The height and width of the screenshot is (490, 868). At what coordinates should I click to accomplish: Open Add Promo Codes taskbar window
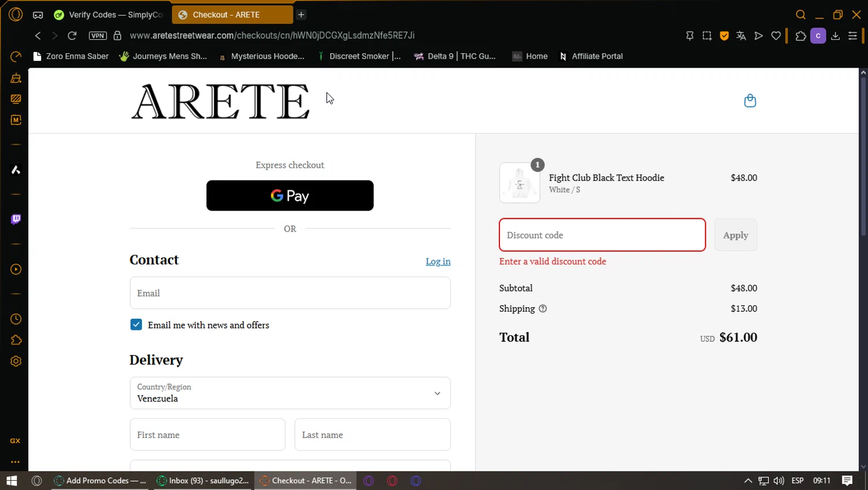click(100, 481)
